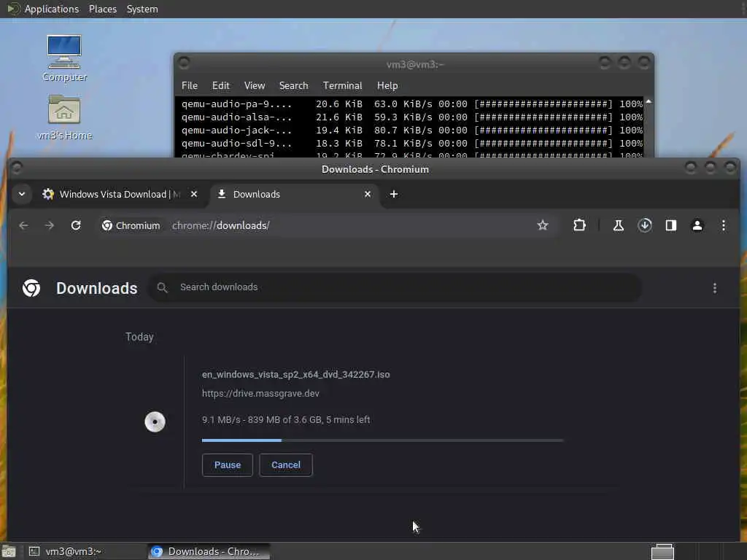Expand the tab search dropdown arrow
This screenshot has width=747, height=560.
coord(21,194)
